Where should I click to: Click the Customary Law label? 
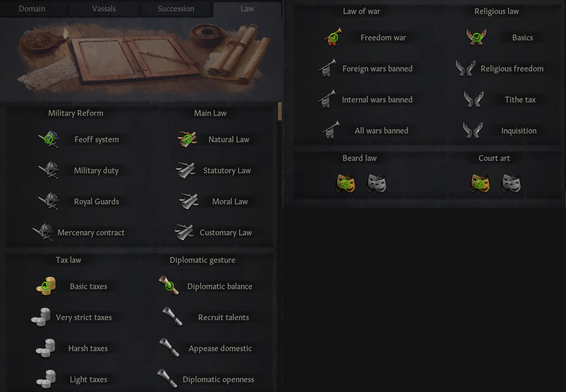click(226, 232)
